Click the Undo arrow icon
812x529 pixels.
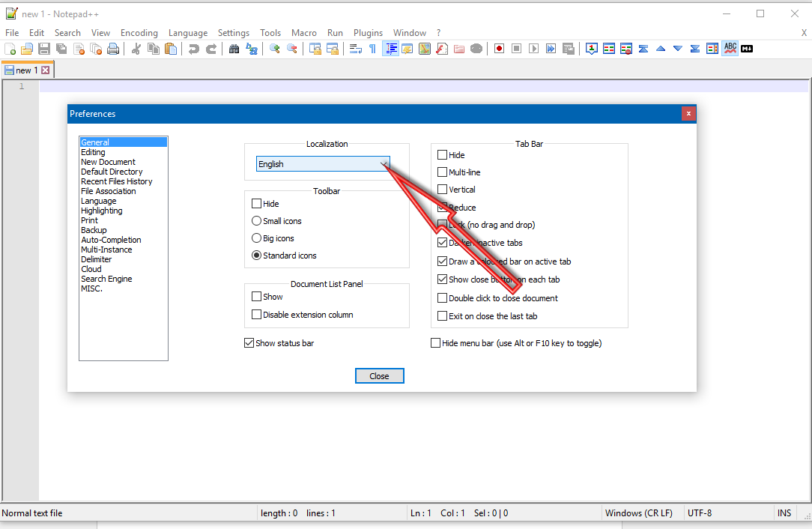[x=194, y=49]
